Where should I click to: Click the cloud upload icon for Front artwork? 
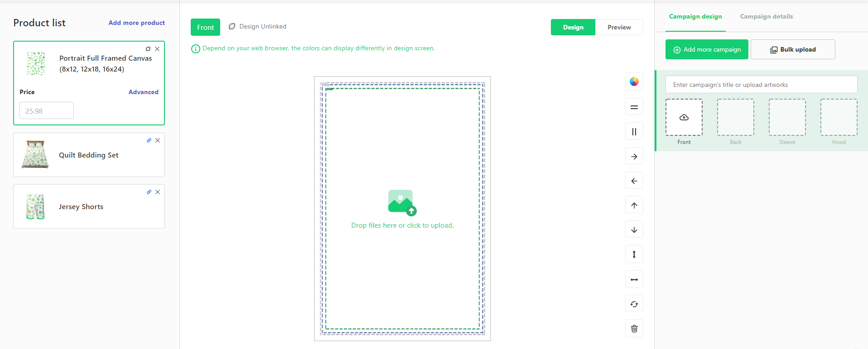tap(684, 117)
